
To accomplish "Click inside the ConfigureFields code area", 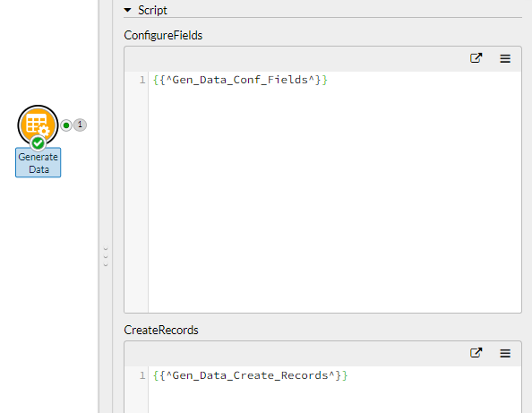I will click(335, 197).
